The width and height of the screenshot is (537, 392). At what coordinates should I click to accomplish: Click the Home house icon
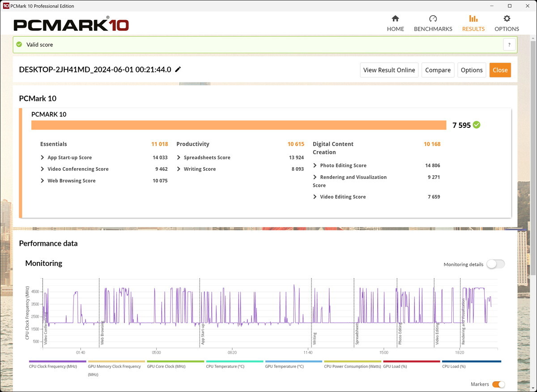(x=395, y=18)
